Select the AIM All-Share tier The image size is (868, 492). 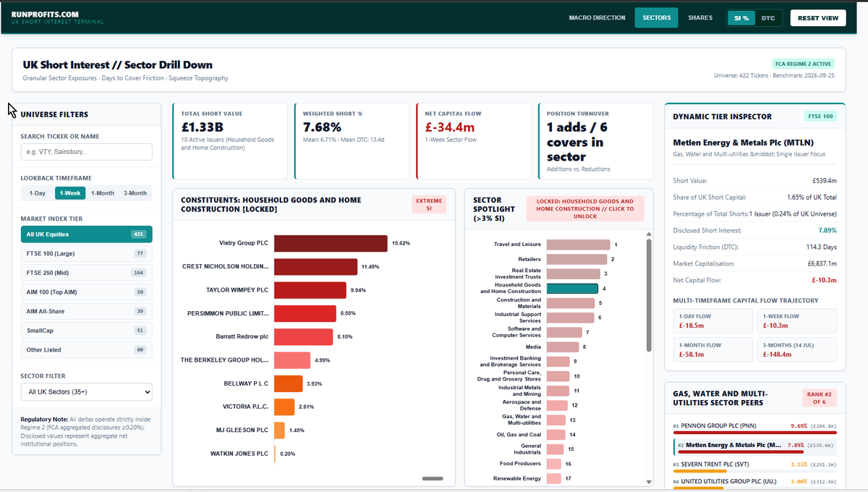[x=87, y=311]
